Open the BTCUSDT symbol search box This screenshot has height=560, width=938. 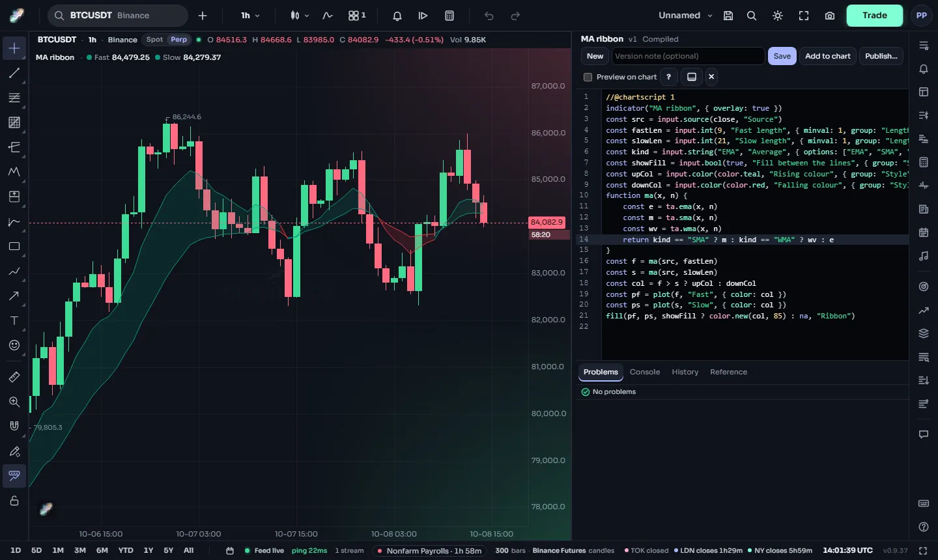pos(118,16)
